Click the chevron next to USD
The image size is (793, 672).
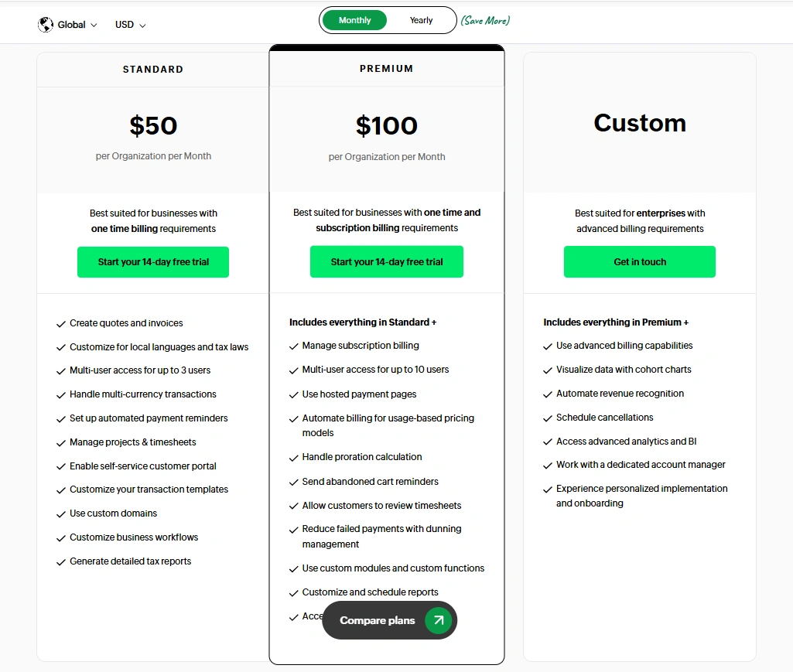(144, 24)
